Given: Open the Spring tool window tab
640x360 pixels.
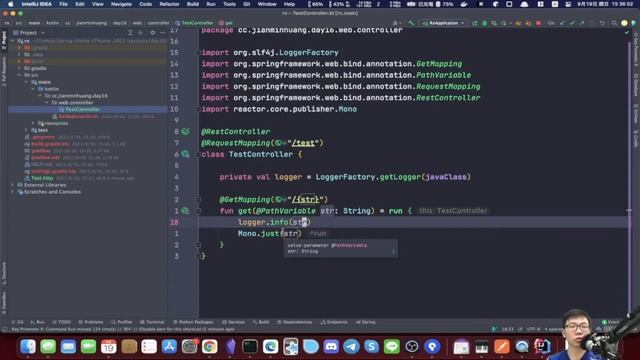Looking at the screenshot, I should pos(366,322).
